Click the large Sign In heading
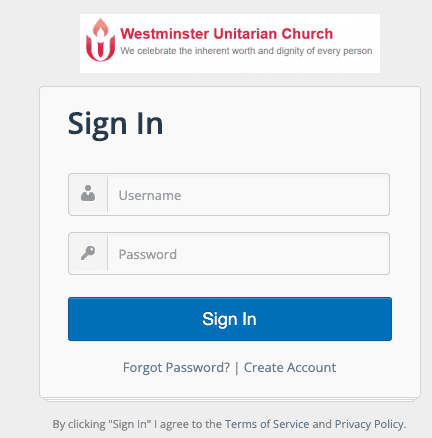 [x=115, y=125]
